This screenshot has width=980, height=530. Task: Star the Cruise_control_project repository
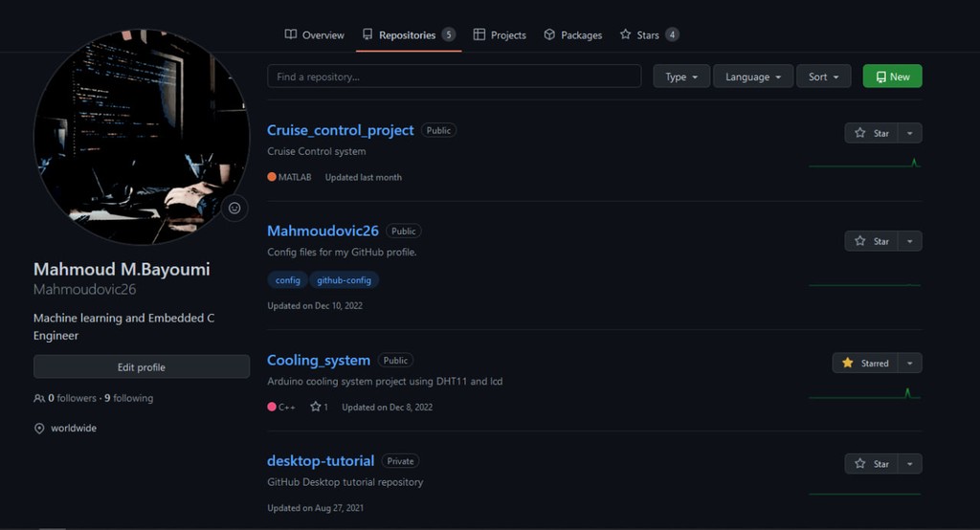point(871,132)
